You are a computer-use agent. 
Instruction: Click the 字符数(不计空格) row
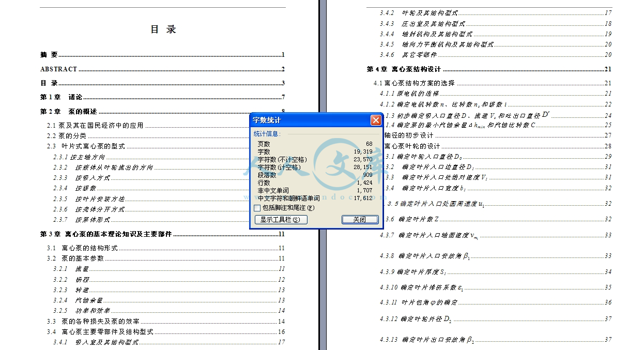click(315, 159)
